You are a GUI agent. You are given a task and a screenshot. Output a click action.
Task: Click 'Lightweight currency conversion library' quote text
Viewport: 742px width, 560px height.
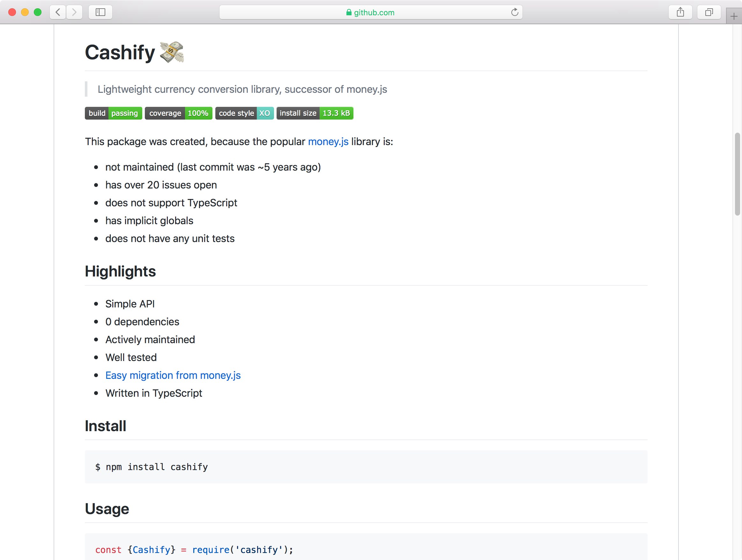point(242,89)
